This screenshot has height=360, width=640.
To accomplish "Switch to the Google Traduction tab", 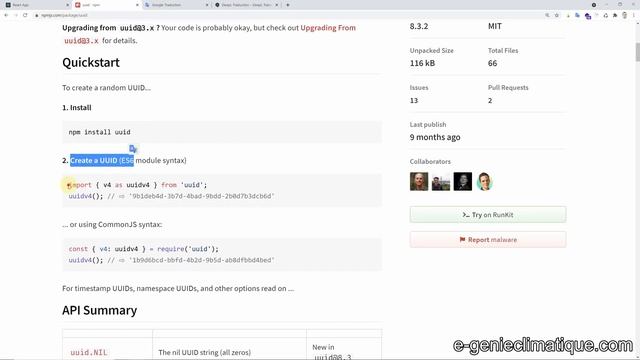I will (x=176, y=5).
